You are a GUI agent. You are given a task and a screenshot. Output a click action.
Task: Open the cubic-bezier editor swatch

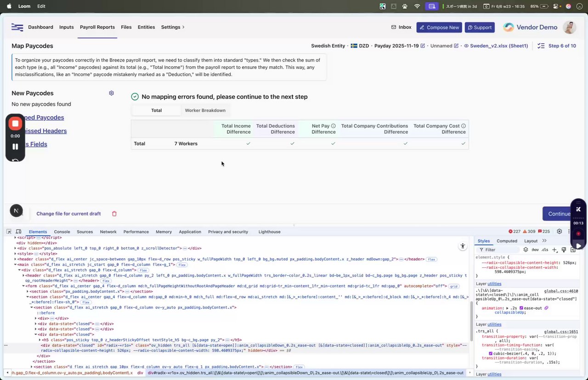pos(491,353)
